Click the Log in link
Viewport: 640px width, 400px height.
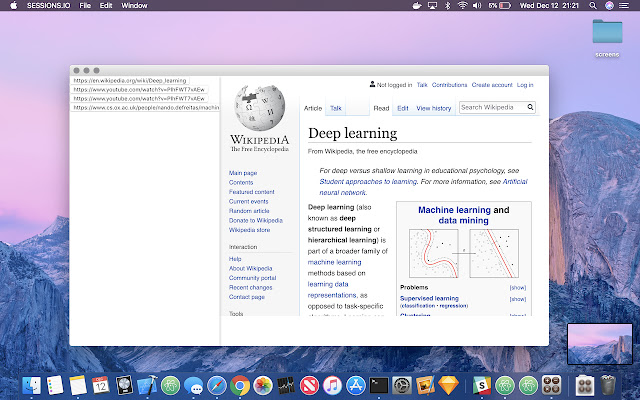pyautogui.click(x=525, y=85)
